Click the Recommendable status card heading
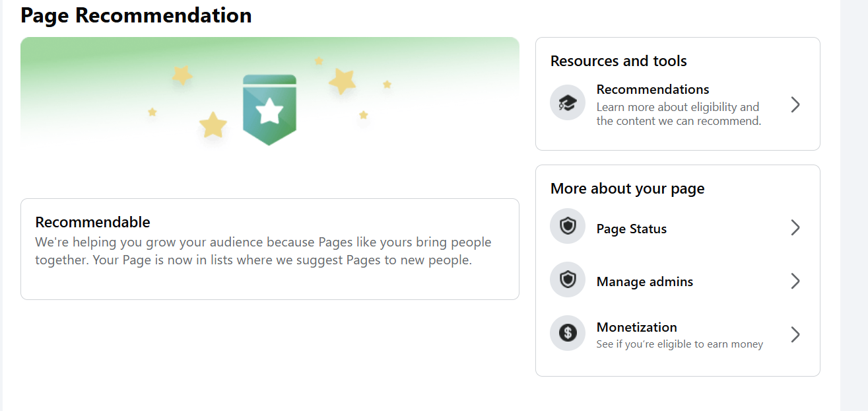Image resolution: width=868 pixels, height=411 pixels. click(93, 222)
